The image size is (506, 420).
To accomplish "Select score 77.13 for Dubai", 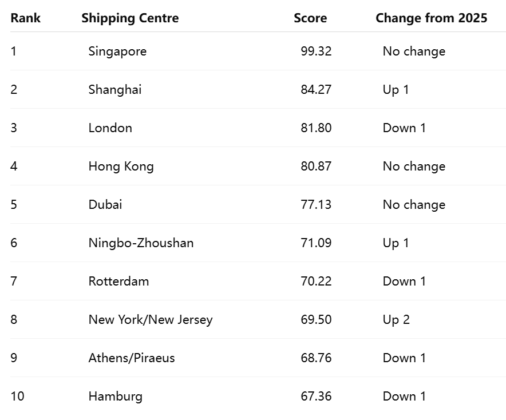I will (x=316, y=204).
